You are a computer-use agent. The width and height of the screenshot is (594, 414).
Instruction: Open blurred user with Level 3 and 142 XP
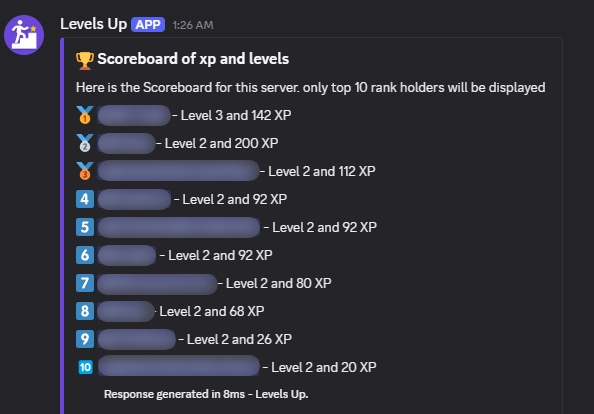[134, 116]
